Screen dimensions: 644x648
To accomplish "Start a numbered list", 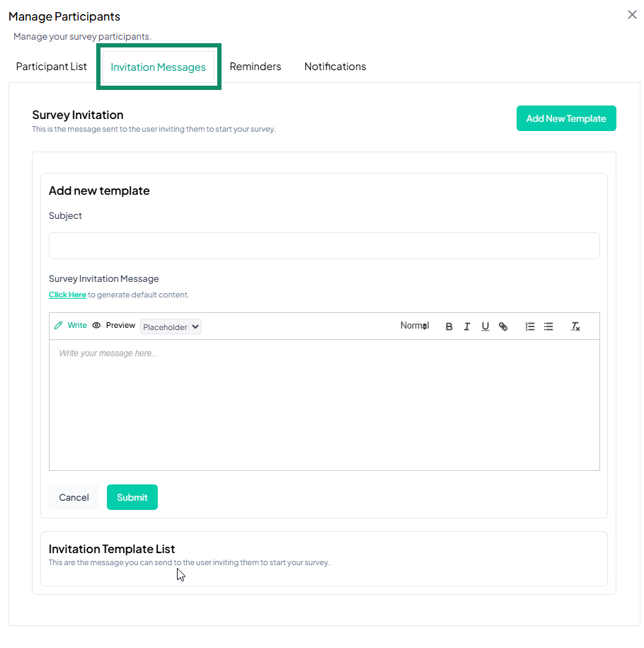I will pos(529,326).
